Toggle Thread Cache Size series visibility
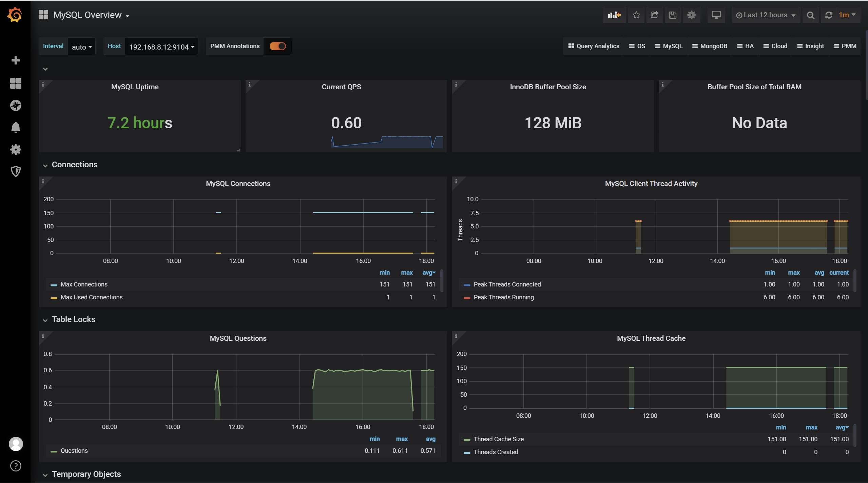The width and height of the screenshot is (868, 483). 499,439
